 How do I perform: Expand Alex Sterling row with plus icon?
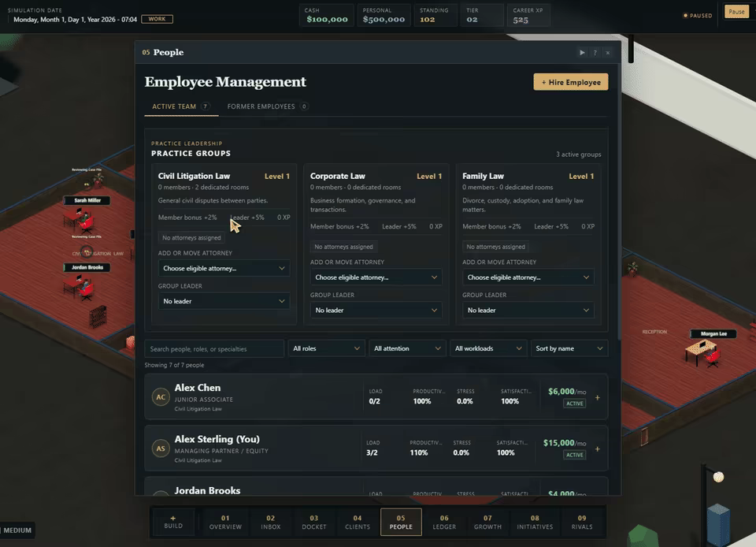tap(598, 449)
